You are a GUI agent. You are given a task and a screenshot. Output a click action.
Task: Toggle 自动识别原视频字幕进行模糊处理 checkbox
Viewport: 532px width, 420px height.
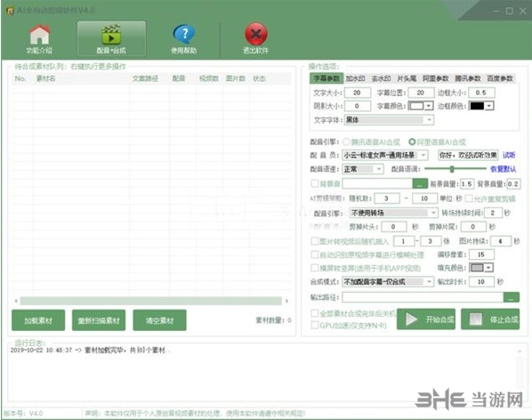coord(315,254)
